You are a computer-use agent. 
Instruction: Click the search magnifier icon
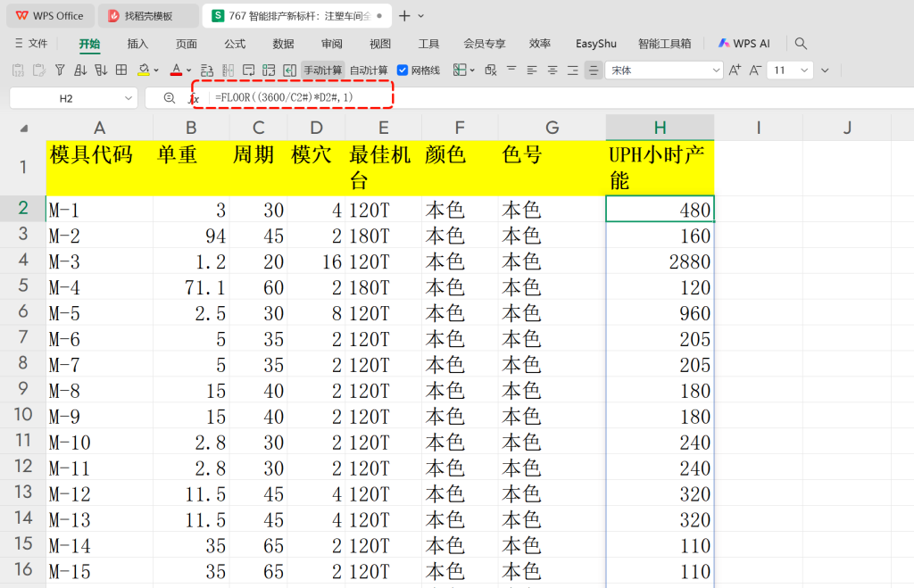(801, 44)
